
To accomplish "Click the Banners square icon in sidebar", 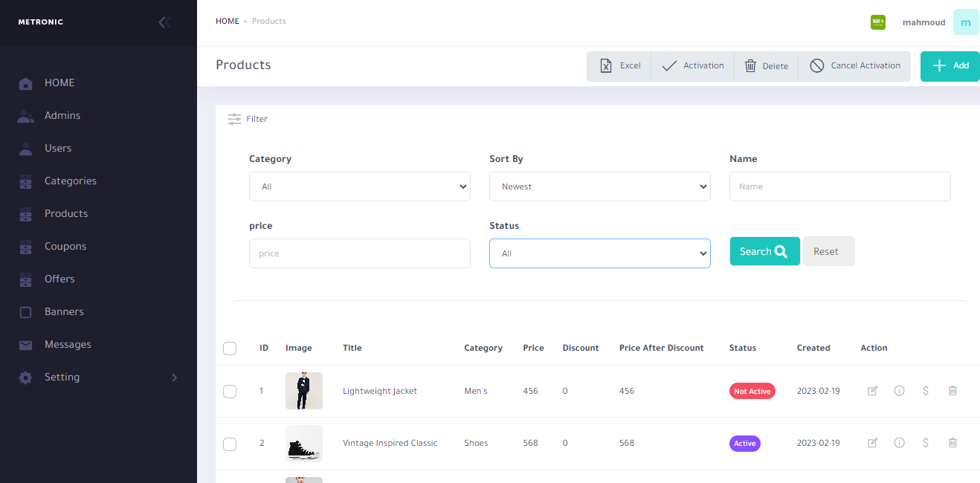I will pos(26,312).
